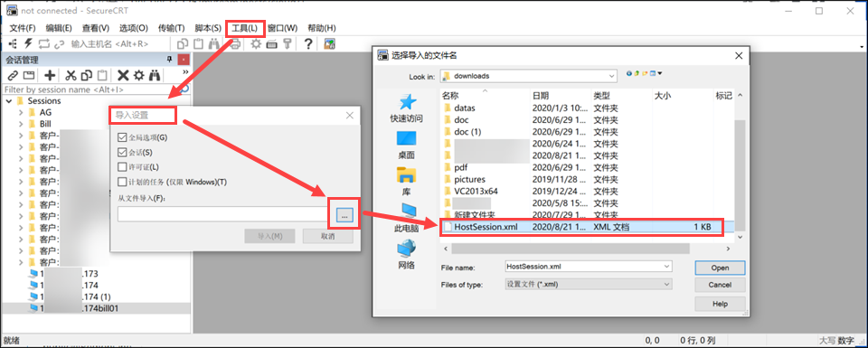868x348 pixels.
Task: Click the Quick Connect lightning icon
Action: coord(28,43)
